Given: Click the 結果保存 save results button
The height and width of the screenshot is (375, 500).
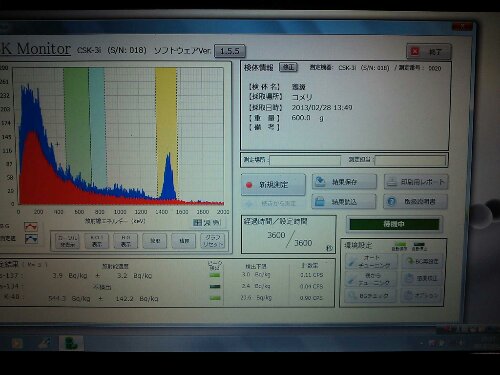Looking at the screenshot, I should click(x=344, y=182).
